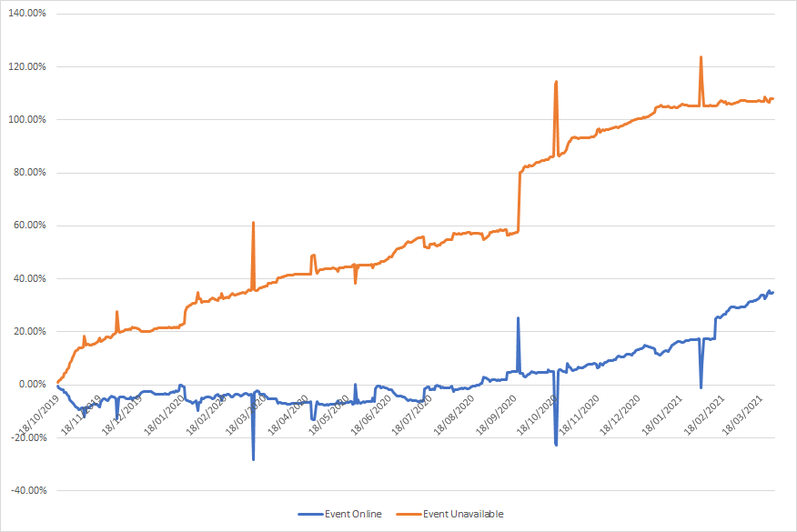The width and height of the screenshot is (797, 532).
Task: Click the Event Online legend label
Action: pos(353,515)
